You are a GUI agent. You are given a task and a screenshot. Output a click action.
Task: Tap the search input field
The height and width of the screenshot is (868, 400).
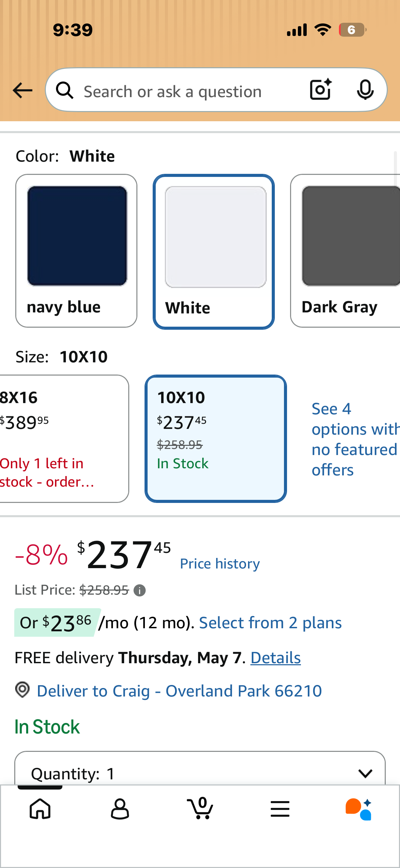pos(183,91)
